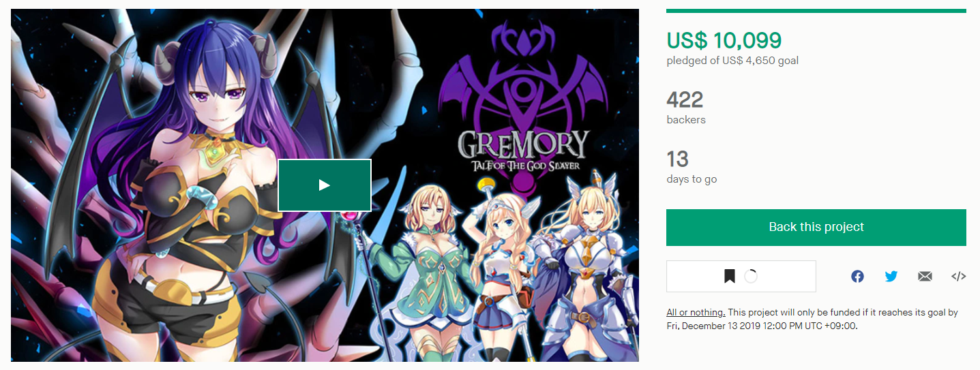Click the bookmark save icon
980x370 pixels.
tap(730, 276)
